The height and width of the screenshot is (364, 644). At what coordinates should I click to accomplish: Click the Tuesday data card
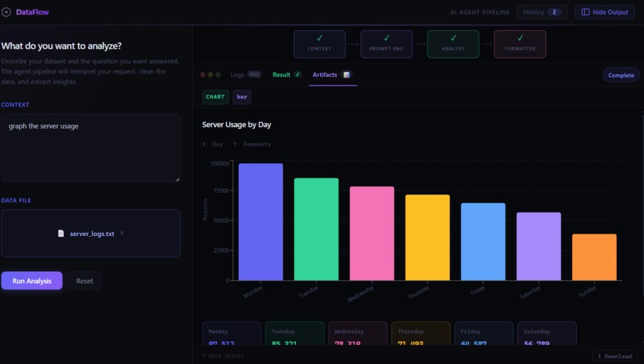pos(295,334)
